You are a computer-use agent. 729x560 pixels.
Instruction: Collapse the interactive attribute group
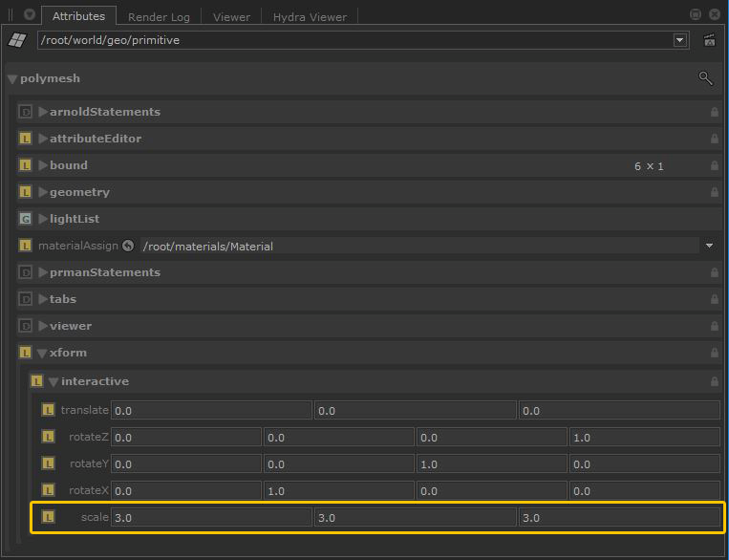pyautogui.click(x=54, y=381)
